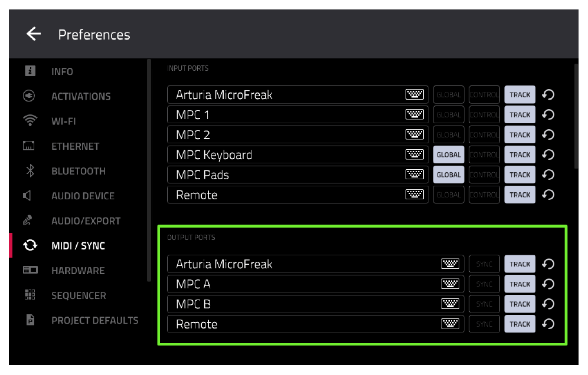Enable SYNC for Remote output port
This screenshot has width=588, height=375.
click(484, 324)
